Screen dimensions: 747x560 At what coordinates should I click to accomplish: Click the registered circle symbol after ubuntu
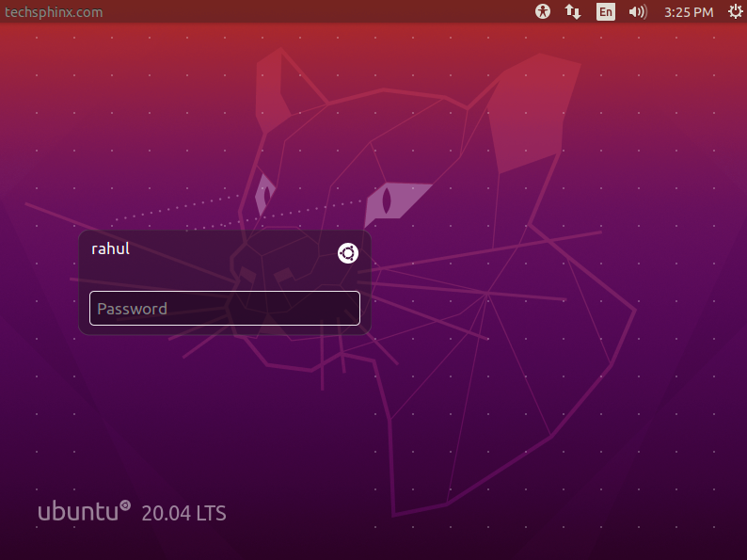click(125, 505)
